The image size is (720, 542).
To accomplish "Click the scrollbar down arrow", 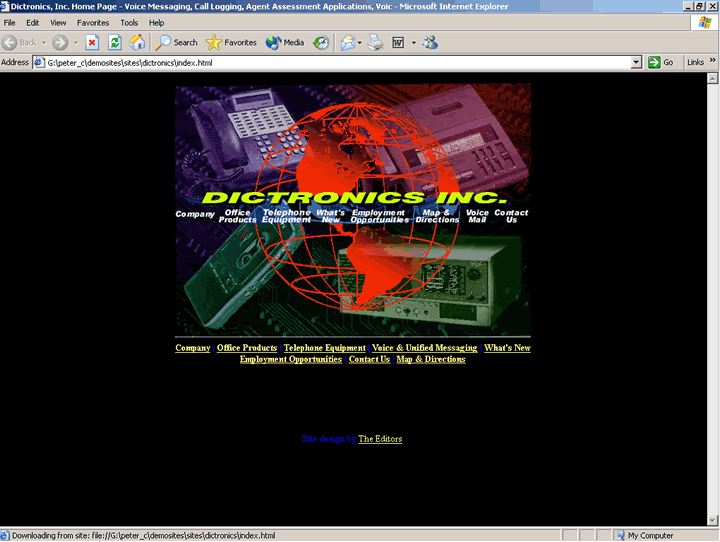I will click(712, 520).
